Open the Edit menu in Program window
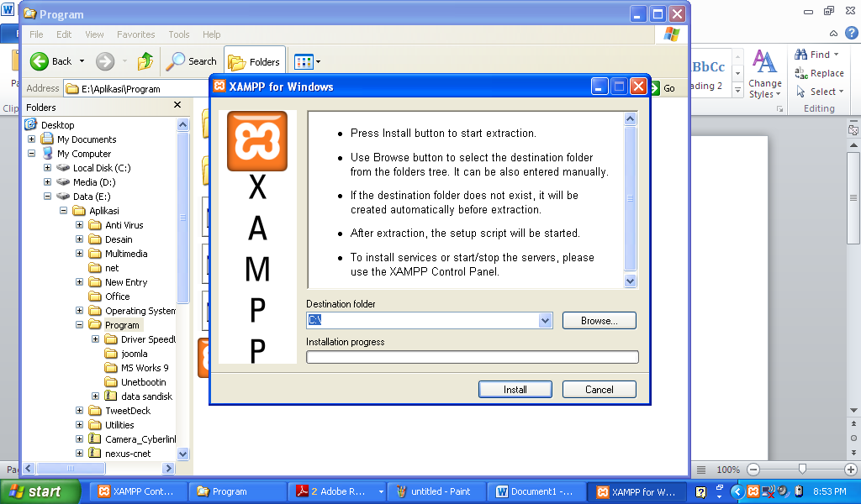The width and height of the screenshot is (861, 504). click(x=64, y=34)
